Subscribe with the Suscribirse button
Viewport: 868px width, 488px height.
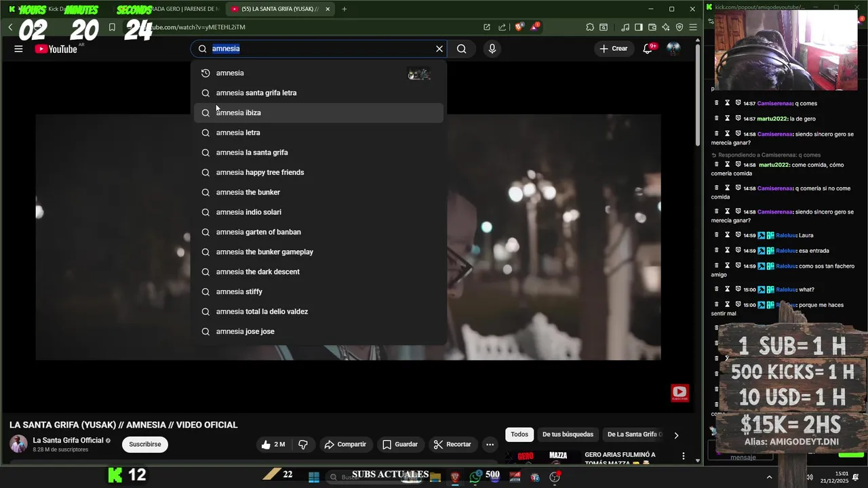(145, 445)
